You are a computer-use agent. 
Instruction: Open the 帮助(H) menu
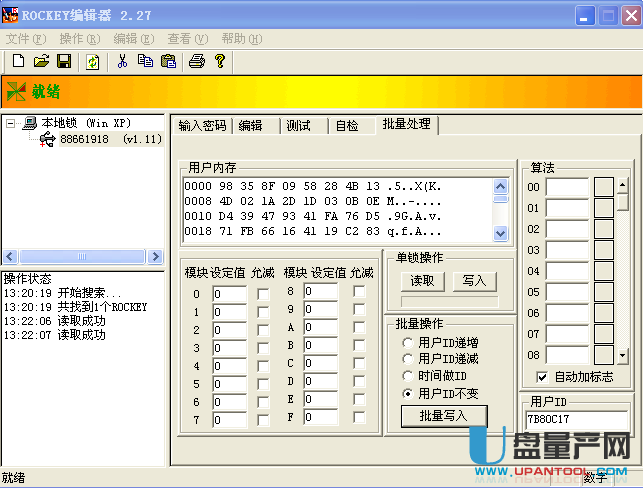click(242, 39)
